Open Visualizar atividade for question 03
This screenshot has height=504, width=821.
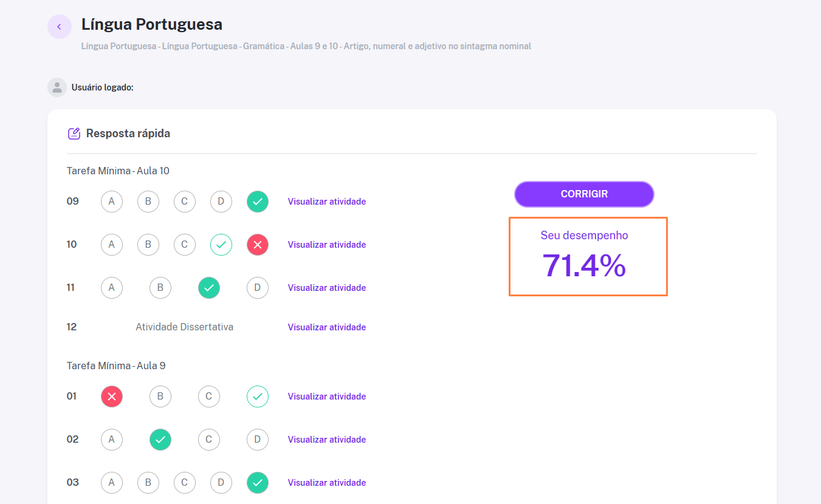[327, 483]
